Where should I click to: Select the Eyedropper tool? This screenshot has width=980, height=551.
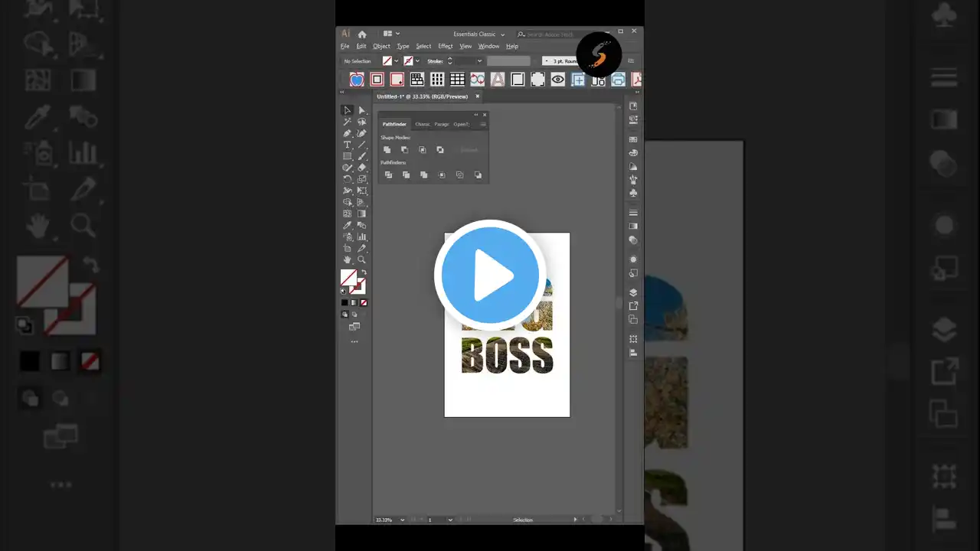tap(347, 226)
